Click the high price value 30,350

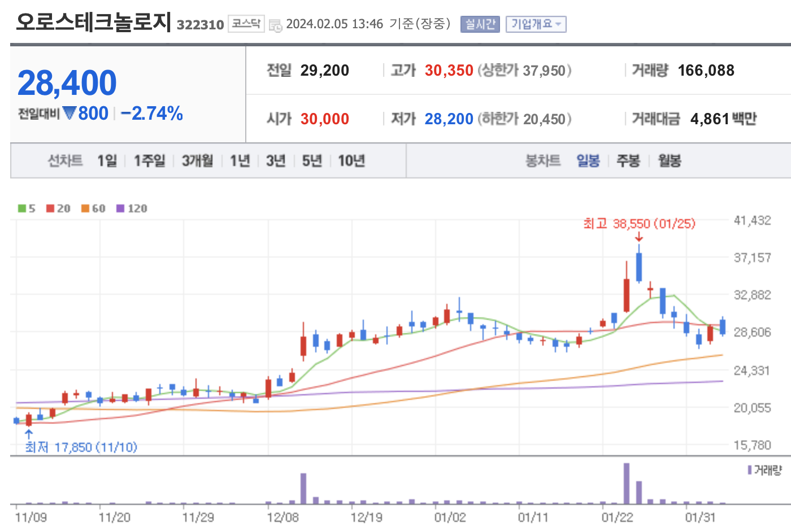449,71
